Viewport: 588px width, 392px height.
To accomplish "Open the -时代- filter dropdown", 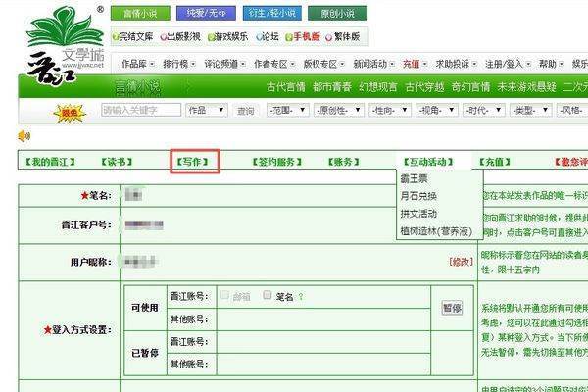I will point(484,110).
